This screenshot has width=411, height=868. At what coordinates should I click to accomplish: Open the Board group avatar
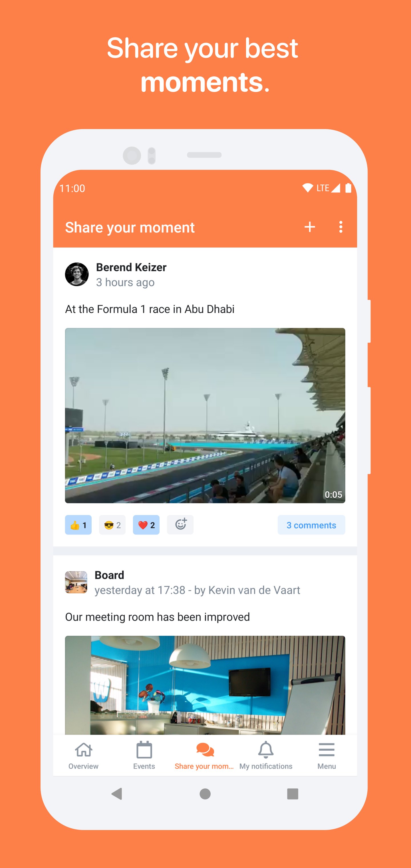76,582
